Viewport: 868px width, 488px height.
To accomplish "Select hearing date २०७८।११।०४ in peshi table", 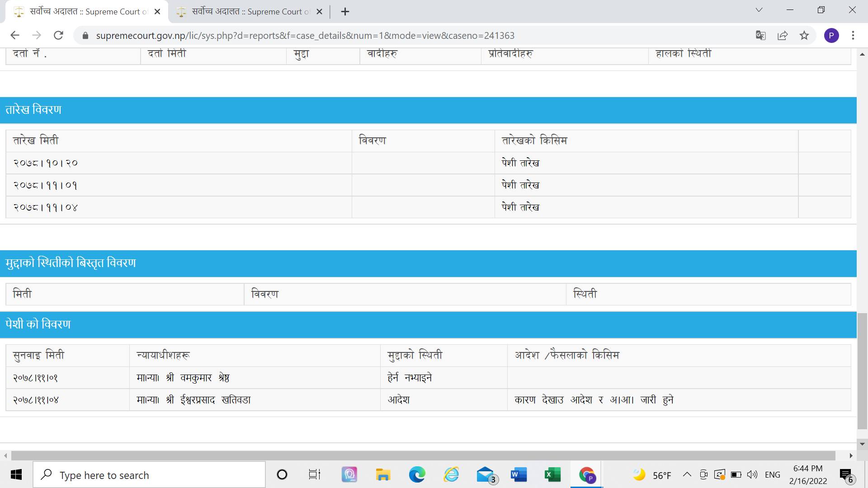I will tap(35, 400).
